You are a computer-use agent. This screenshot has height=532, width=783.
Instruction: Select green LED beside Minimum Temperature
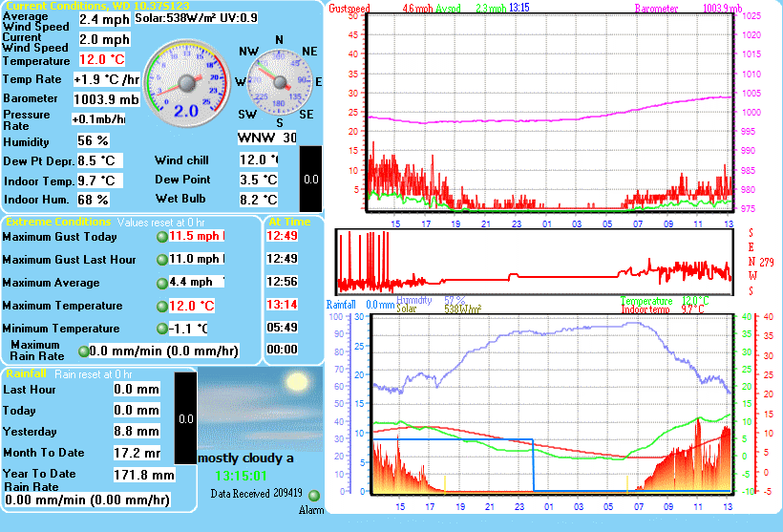[x=161, y=330]
